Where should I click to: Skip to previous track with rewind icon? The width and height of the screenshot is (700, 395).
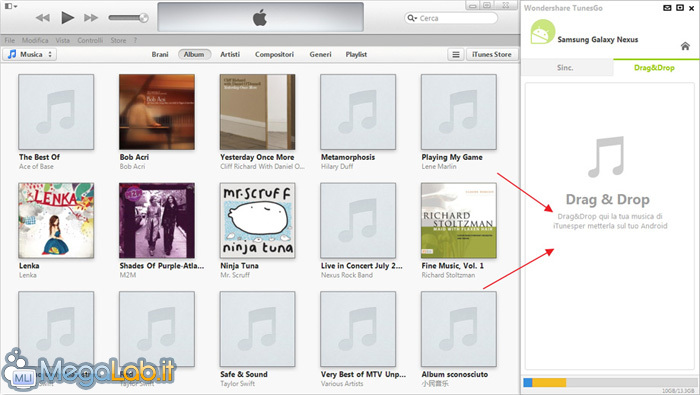click(43, 18)
